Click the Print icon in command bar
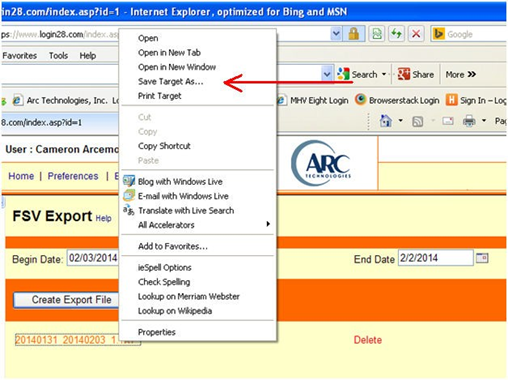 469,121
